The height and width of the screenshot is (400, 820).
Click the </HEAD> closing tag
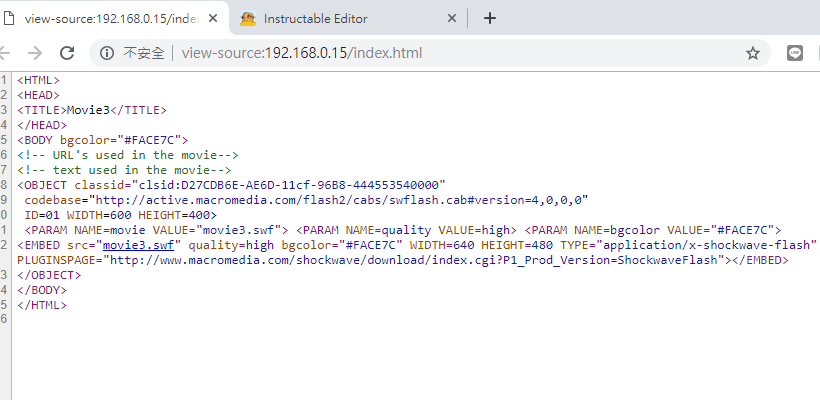[42, 125]
